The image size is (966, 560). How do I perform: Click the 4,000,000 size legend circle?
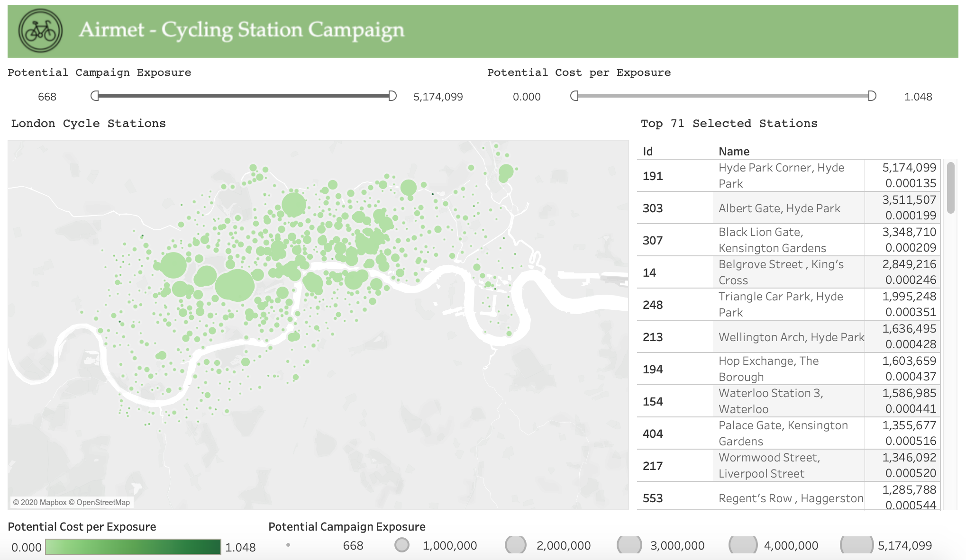pyautogui.click(x=743, y=545)
